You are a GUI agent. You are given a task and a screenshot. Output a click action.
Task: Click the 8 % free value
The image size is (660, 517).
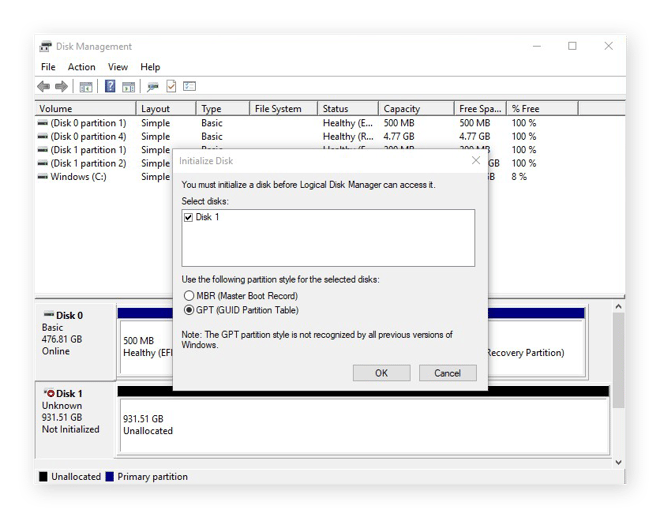click(x=519, y=177)
